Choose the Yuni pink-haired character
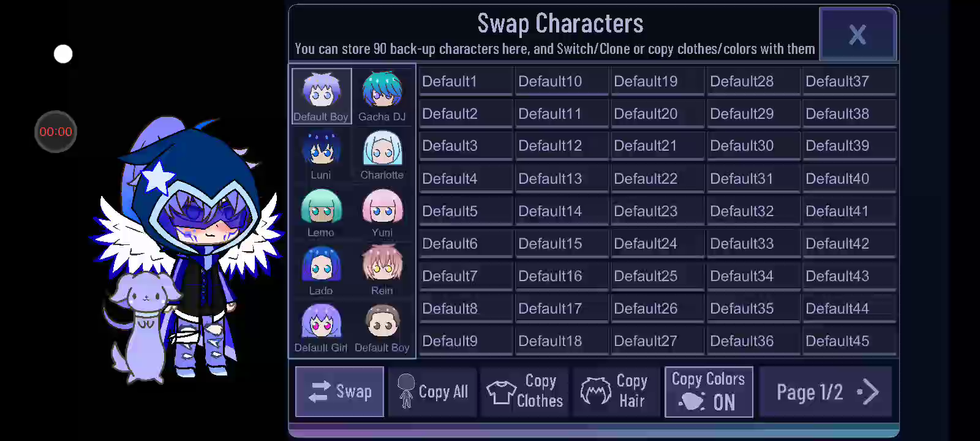This screenshot has height=441, width=980. [x=382, y=212]
